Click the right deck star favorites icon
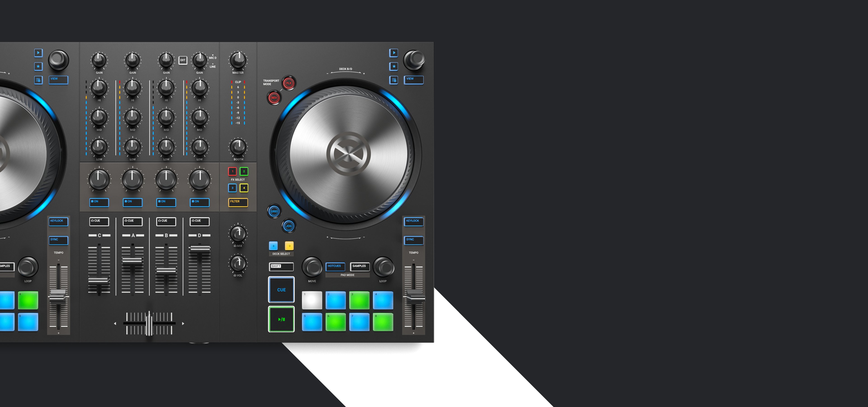Image resolution: width=868 pixels, height=407 pixels. click(394, 66)
